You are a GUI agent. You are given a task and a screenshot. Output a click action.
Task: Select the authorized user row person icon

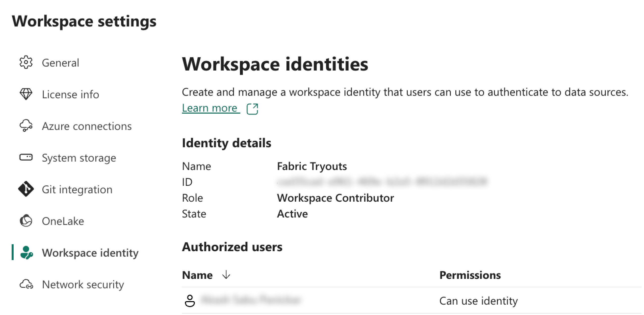coord(190,300)
